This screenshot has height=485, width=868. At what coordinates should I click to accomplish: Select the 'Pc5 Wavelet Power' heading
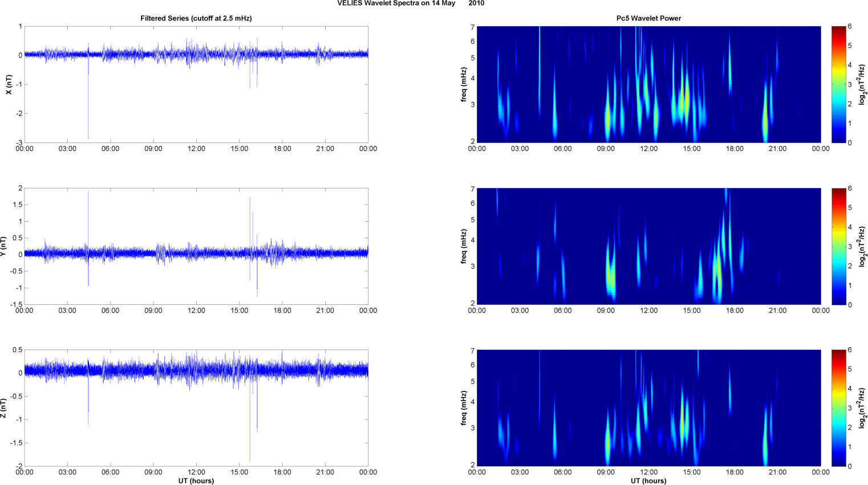pyautogui.click(x=648, y=18)
